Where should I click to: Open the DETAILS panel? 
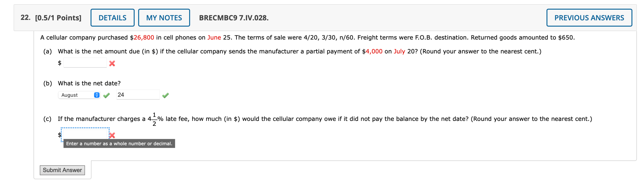(x=112, y=18)
